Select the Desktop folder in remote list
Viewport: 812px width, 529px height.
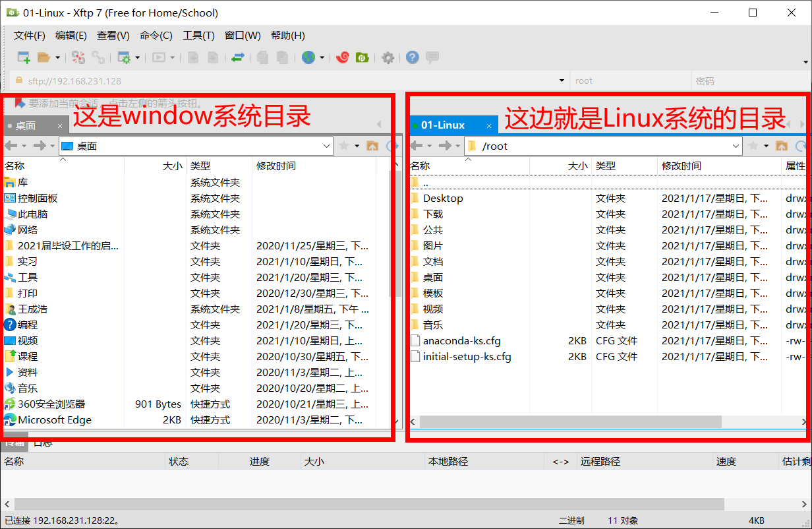pyautogui.click(x=437, y=199)
